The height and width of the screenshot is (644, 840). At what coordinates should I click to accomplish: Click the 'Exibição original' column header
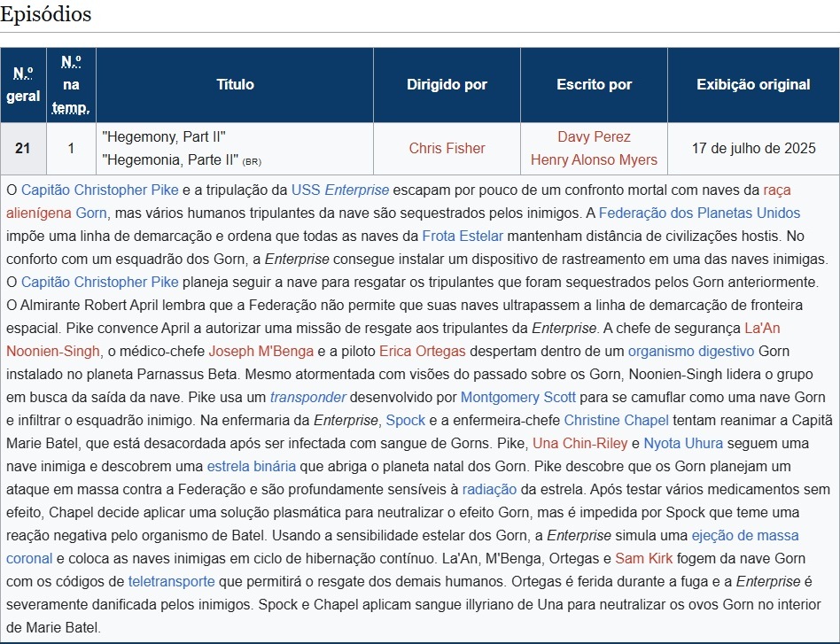pos(753,85)
